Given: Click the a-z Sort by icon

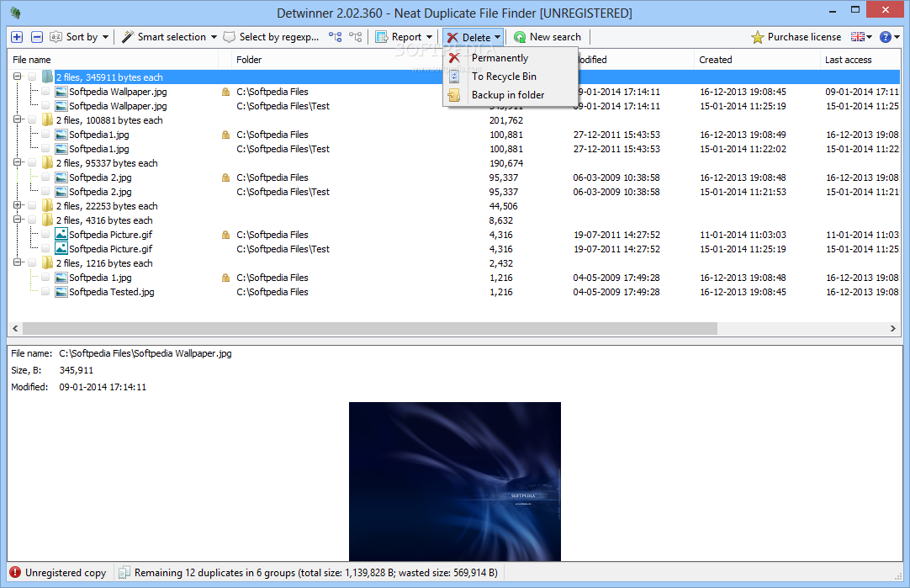Looking at the screenshot, I should 56,37.
